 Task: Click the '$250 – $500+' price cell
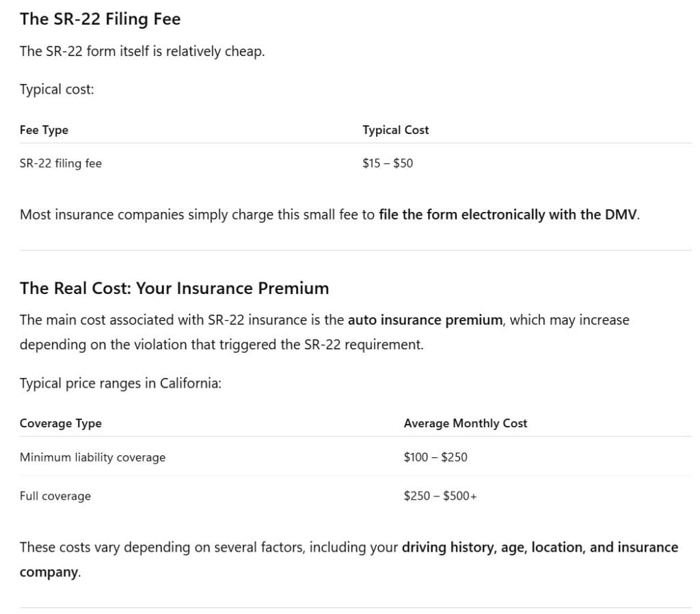[x=440, y=496]
